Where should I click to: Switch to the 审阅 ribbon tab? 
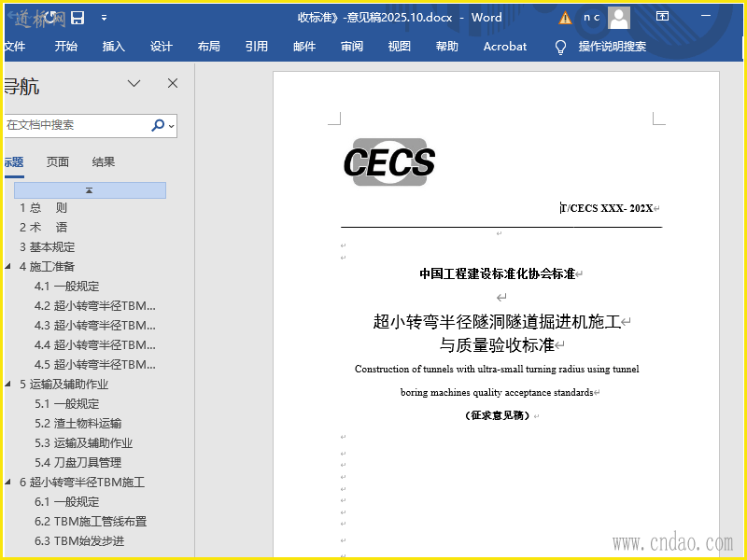point(352,46)
